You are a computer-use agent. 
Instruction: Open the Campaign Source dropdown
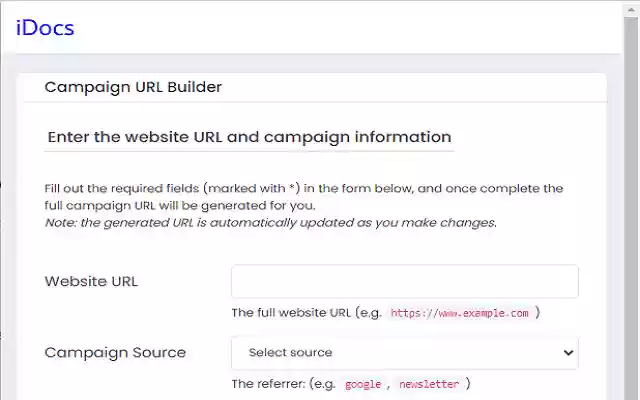click(x=404, y=353)
